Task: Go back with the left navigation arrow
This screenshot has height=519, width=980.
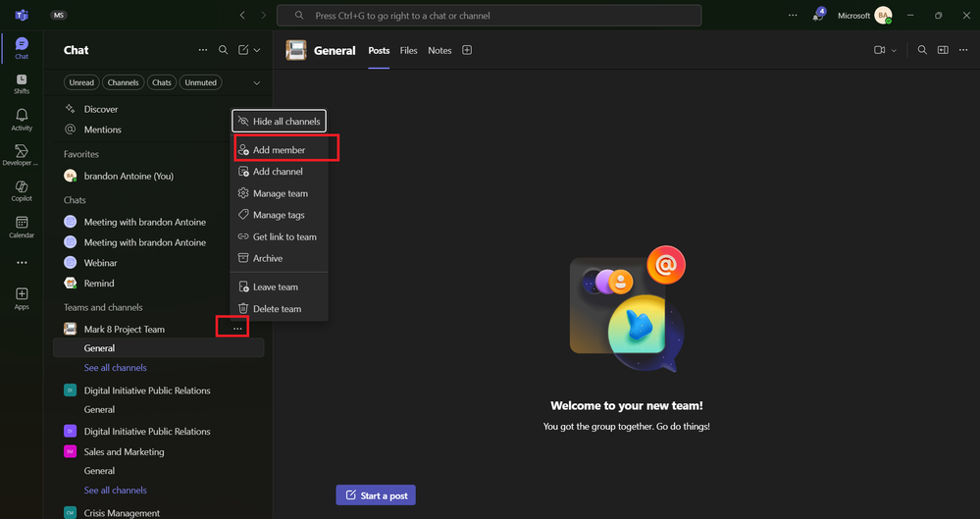Action: point(242,15)
